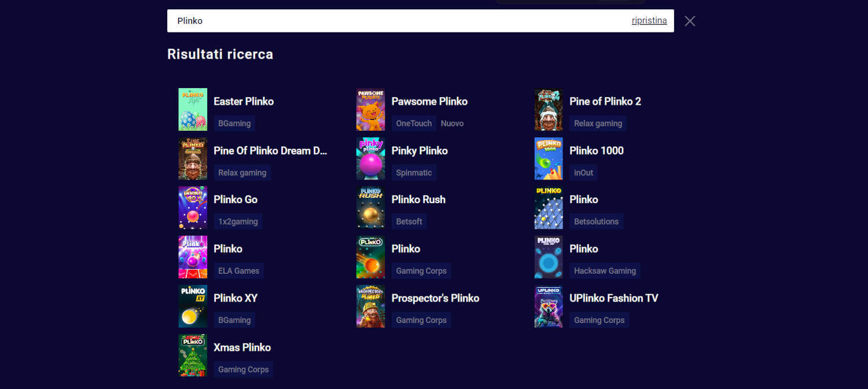Viewport: 868px width, 389px height.
Task: Click the UPlinko Fashion TV raccoon thumbnail
Action: pos(549,306)
